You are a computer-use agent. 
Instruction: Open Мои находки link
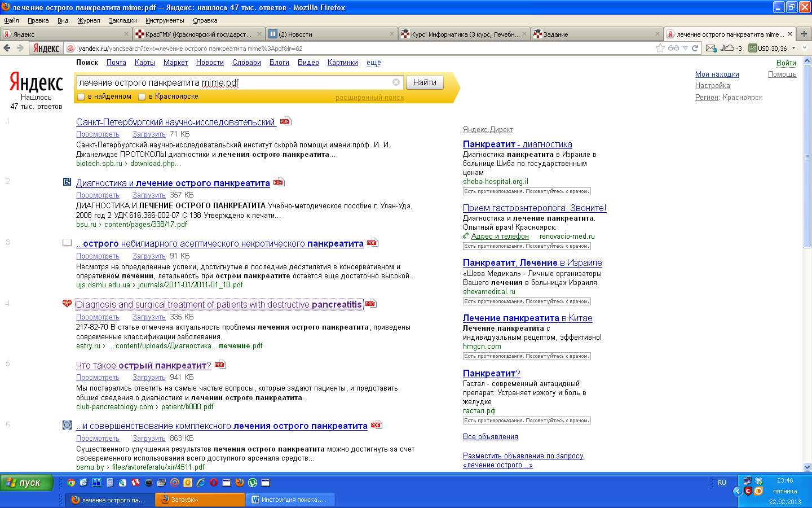tap(717, 75)
